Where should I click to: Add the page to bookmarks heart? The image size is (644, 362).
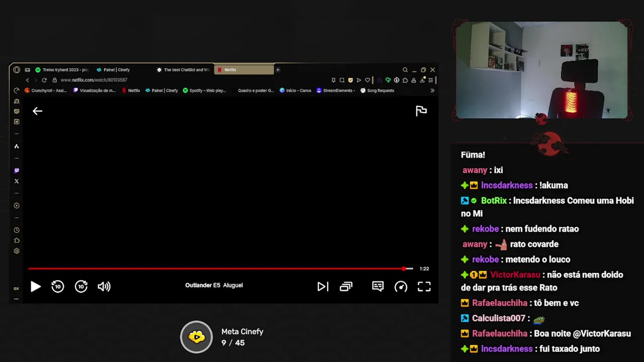point(367,80)
